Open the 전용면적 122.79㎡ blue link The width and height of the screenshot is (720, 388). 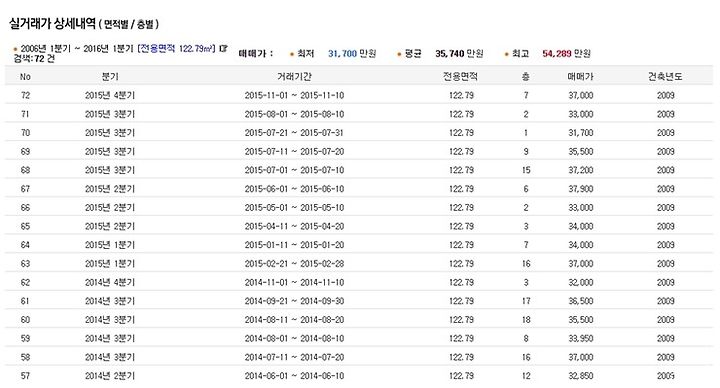click(176, 49)
